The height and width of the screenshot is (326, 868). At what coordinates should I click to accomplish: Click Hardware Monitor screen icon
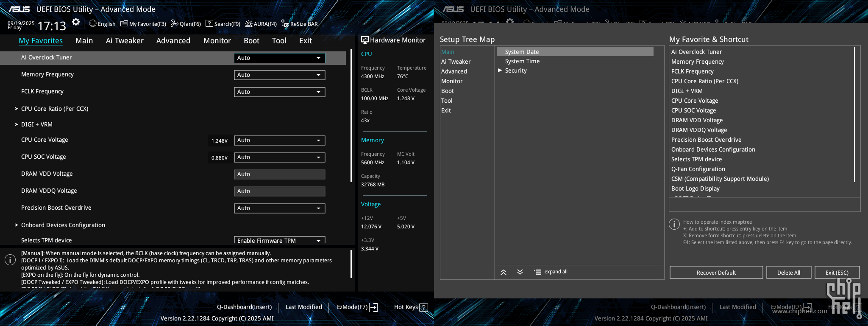point(364,40)
